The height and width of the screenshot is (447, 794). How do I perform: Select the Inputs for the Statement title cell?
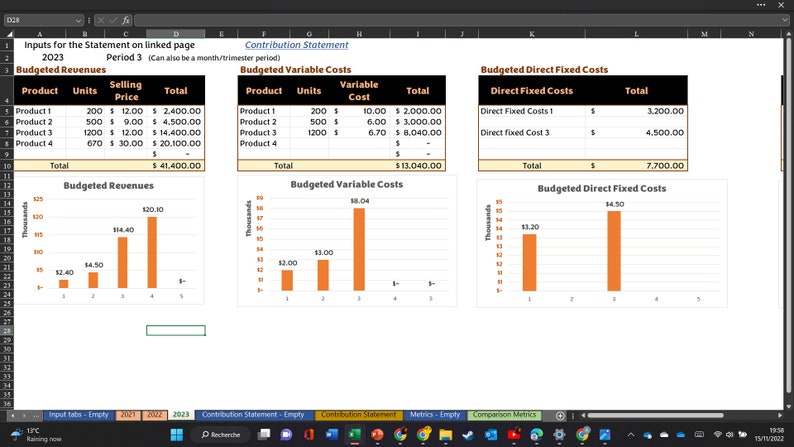click(109, 45)
